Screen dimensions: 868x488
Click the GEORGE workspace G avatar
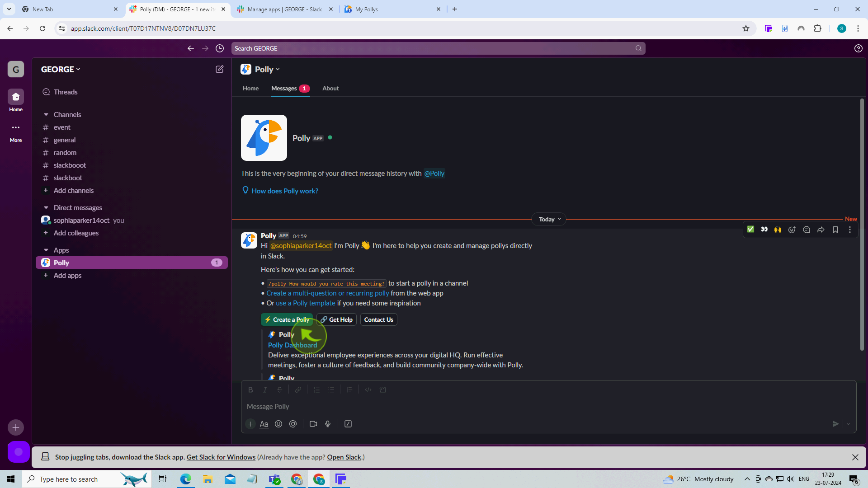[16, 69]
